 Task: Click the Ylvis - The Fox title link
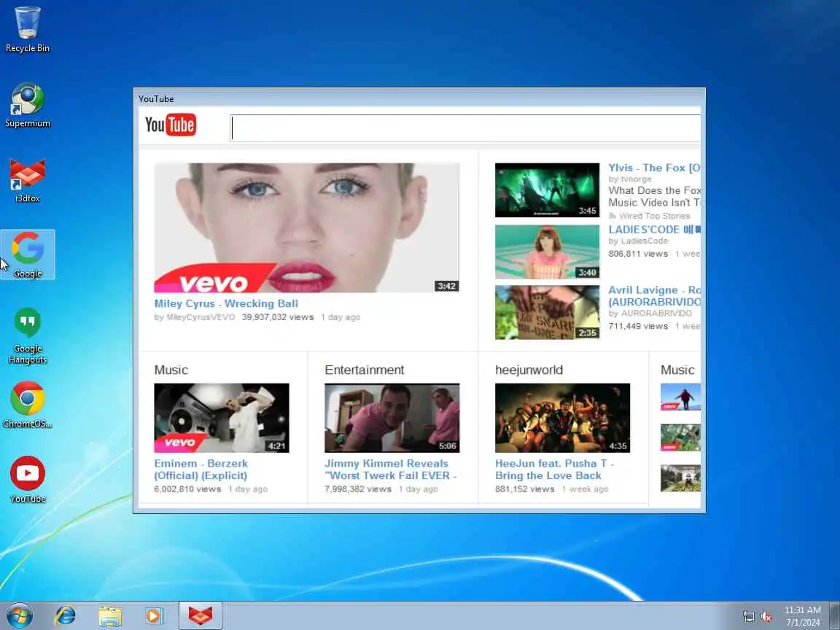654,168
